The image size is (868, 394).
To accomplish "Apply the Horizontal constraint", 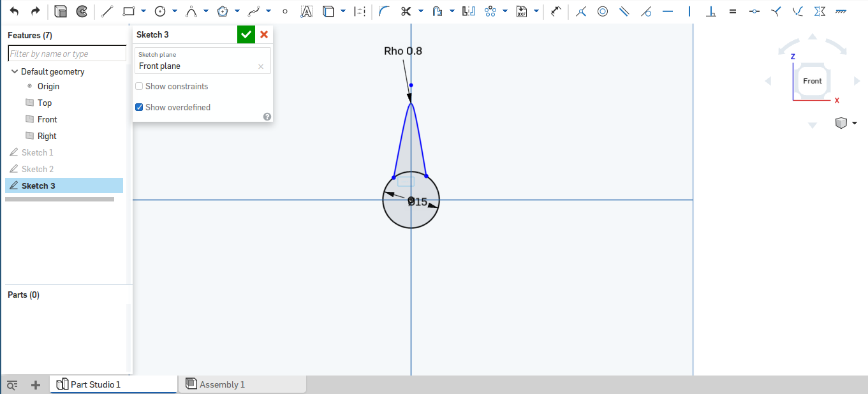I will click(x=668, y=11).
